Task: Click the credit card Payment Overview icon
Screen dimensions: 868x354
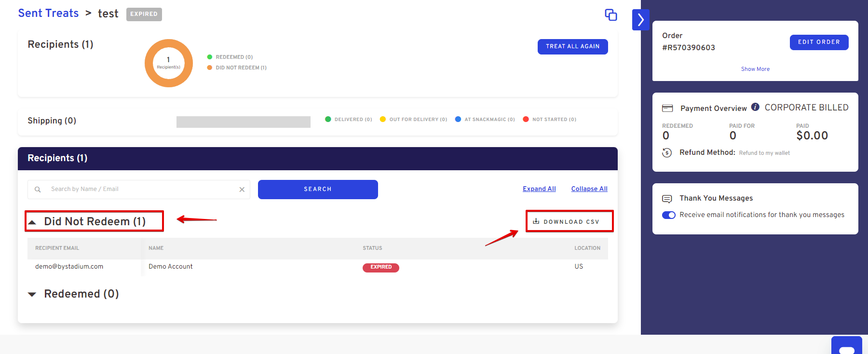Action: [667, 109]
